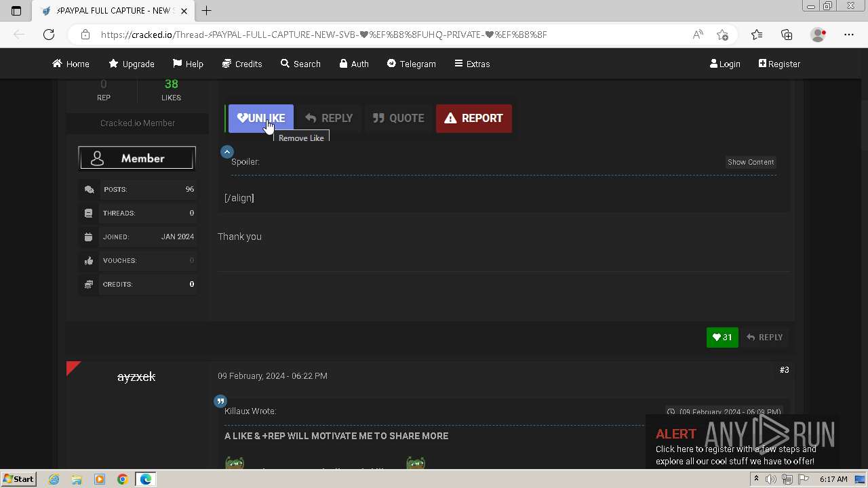Remove like with the UNLIKE button
Screen dimensions: 868x488
261,119
